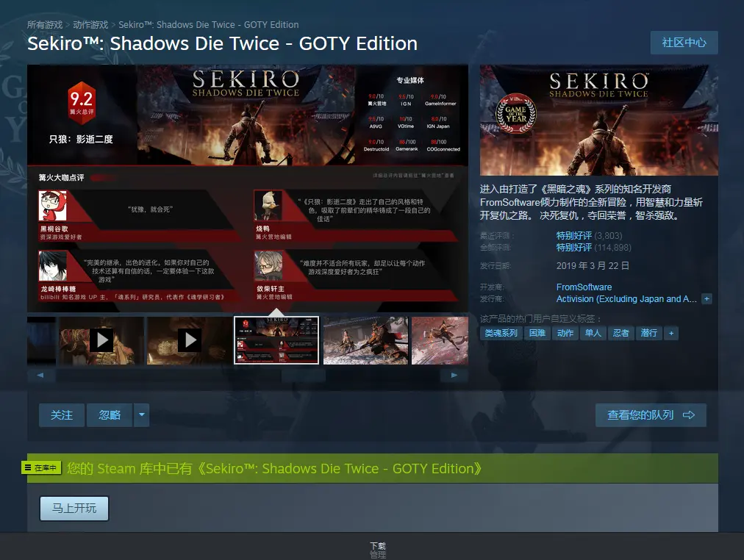
Task: Play the second video thumbnail
Action: [x=190, y=340]
